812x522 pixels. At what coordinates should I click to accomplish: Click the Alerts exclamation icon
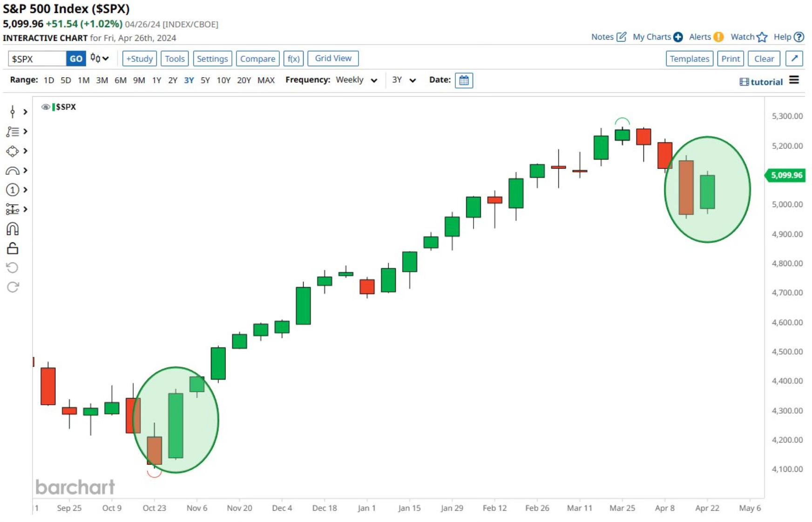coord(719,37)
